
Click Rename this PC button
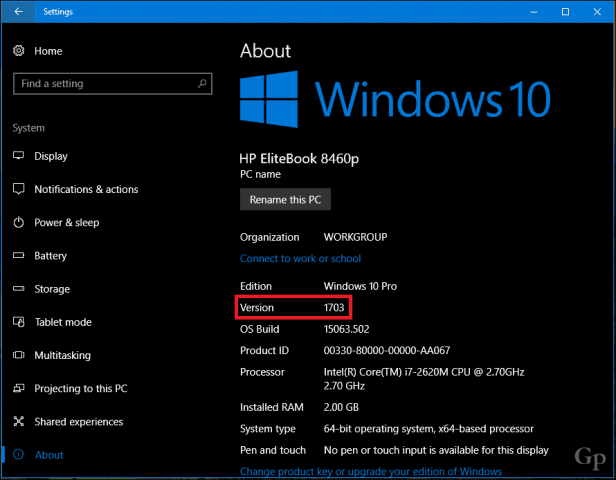click(285, 200)
